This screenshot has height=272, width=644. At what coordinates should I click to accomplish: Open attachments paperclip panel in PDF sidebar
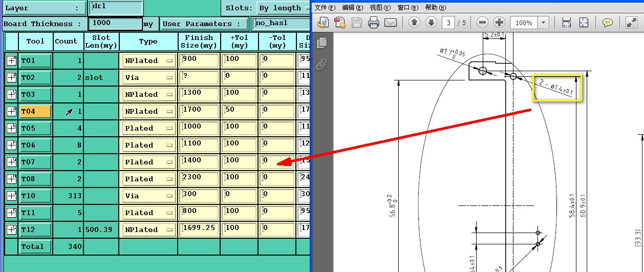click(322, 65)
